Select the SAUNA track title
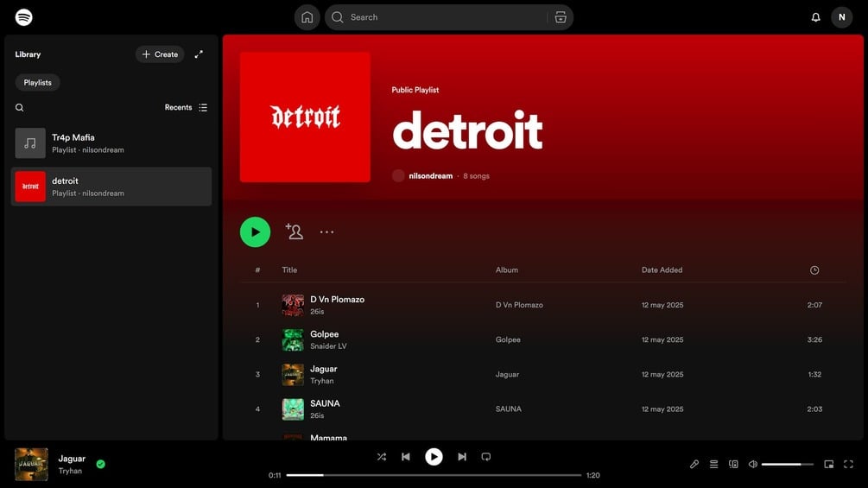This screenshot has width=868, height=488. pos(325,403)
